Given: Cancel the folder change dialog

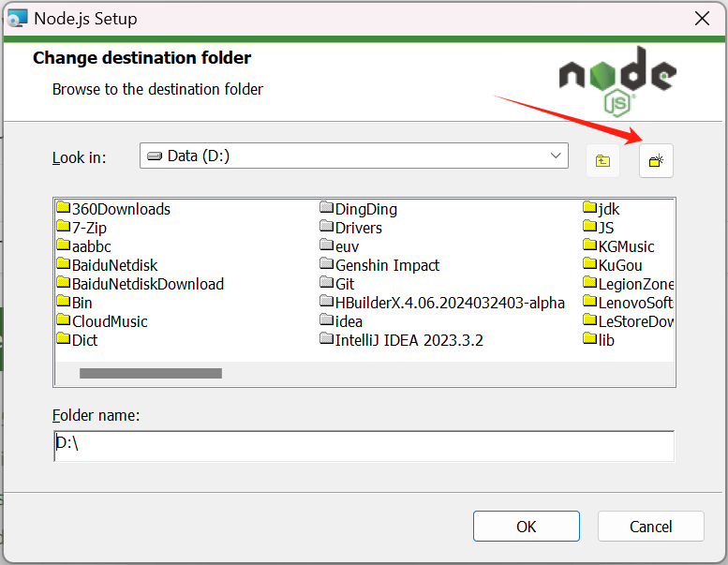Looking at the screenshot, I should click(x=650, y=526).
